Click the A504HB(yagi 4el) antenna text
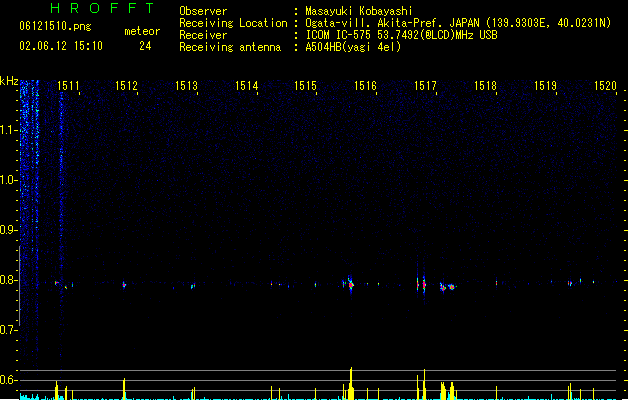Image resolution: width=629 pixels, height=400 pixels. click(353, 47)
